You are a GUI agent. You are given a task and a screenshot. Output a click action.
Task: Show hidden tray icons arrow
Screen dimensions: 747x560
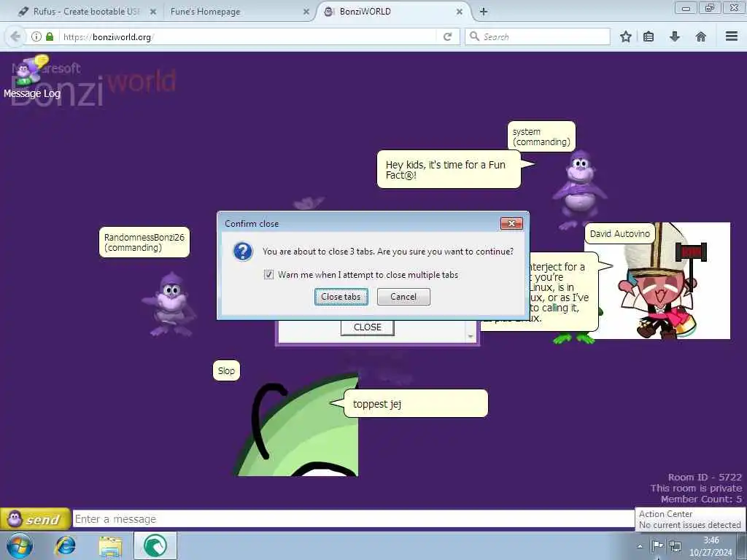click(x=640, y=546)
